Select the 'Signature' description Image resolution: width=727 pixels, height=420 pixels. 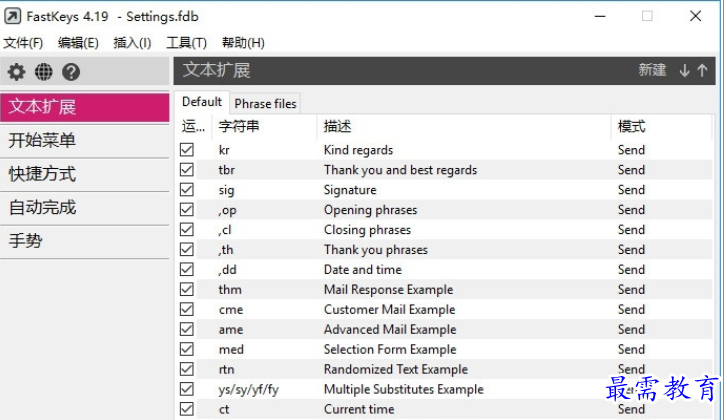(x=350, y=190)
